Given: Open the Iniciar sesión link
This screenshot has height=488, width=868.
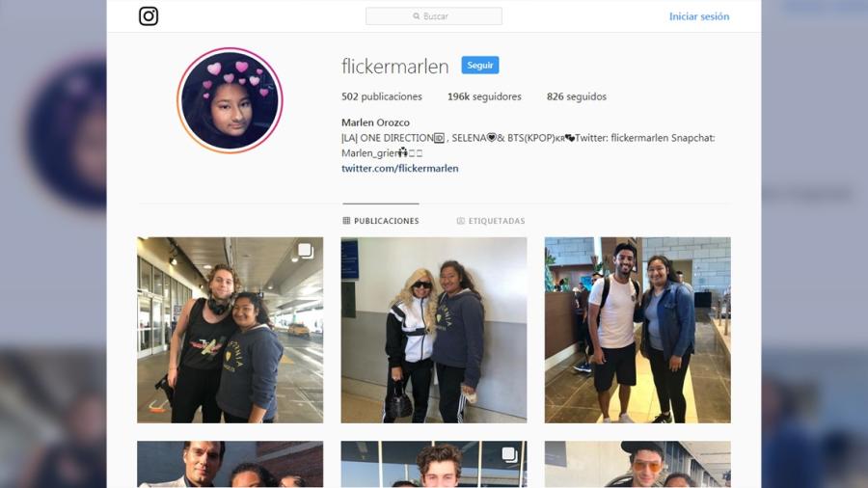Looking at the screenshot, I should tap(699, 16).
